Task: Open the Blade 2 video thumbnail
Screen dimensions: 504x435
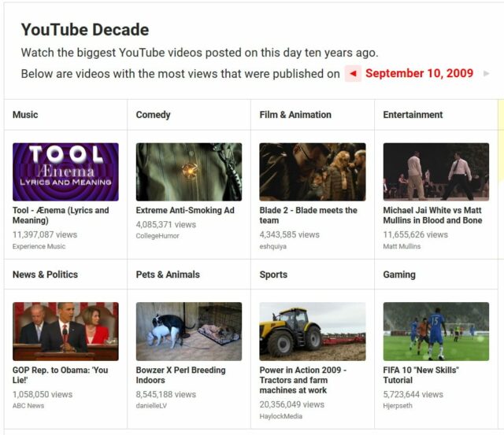Action: [313, 171]
